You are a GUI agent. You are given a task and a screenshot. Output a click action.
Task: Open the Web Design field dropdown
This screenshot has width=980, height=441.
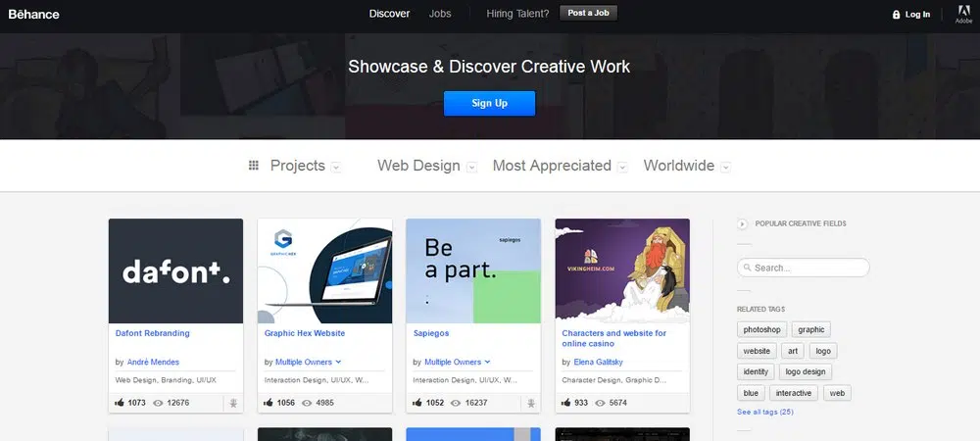click(472, 167)
